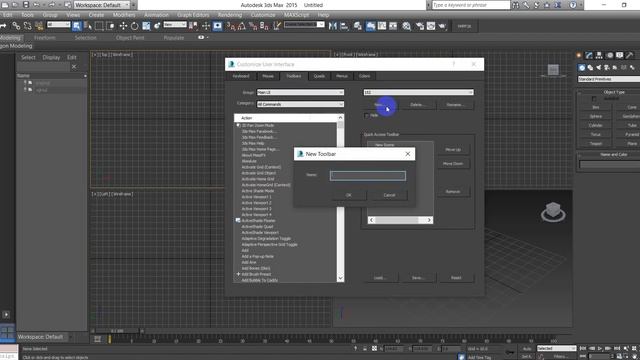This screenshot has width=640, height=360.
Task: Open the Customize menu
Action: [x=263, y=15]
